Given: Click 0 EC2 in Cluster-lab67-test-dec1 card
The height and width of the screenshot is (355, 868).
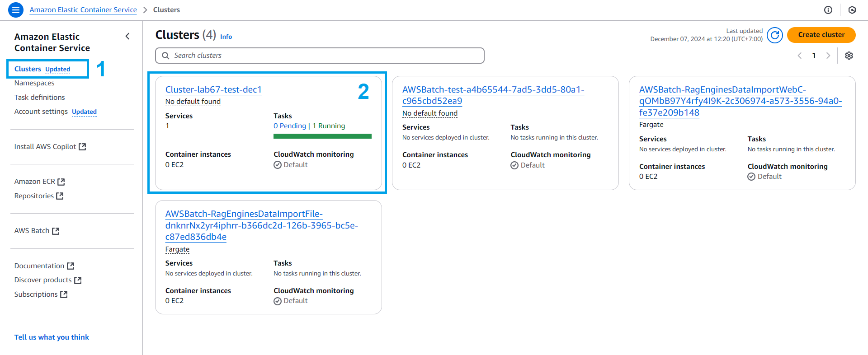Looking at the screenshot, I should [175, 165].
